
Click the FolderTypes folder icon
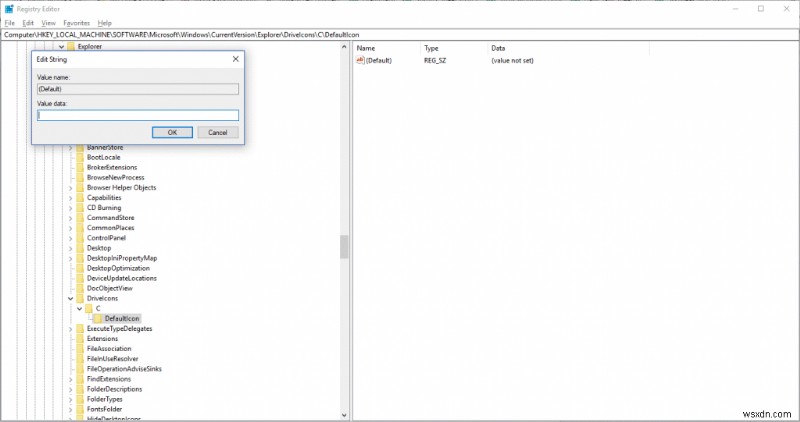(x=80, y=399)
